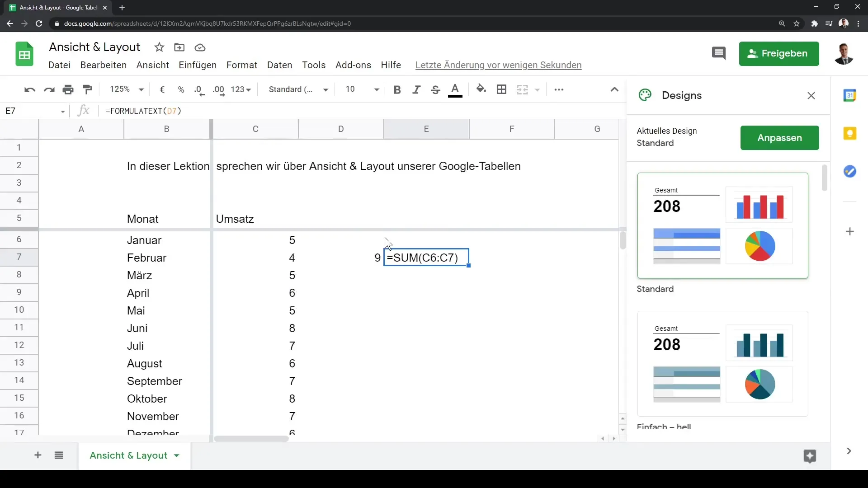This screenshot has height=488, width=868.
Task: Click the Merge cells icon
Action: point(521,89)
